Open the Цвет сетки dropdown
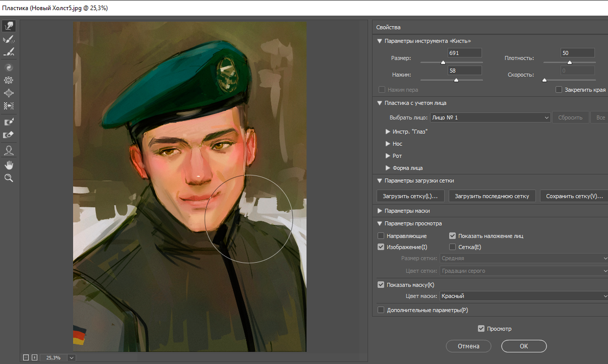Screen dimensions: 608x364 pyautogui.click(x=523, y=271)
